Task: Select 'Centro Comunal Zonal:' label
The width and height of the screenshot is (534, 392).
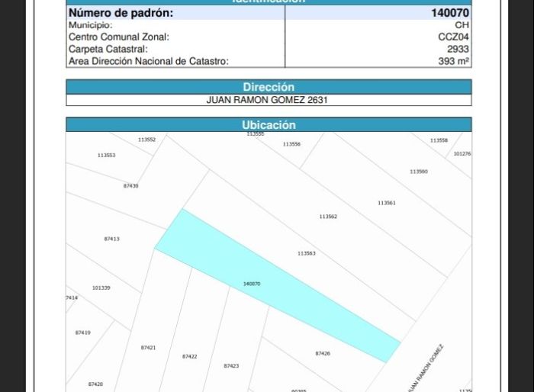Action: (x=119, y=37)
